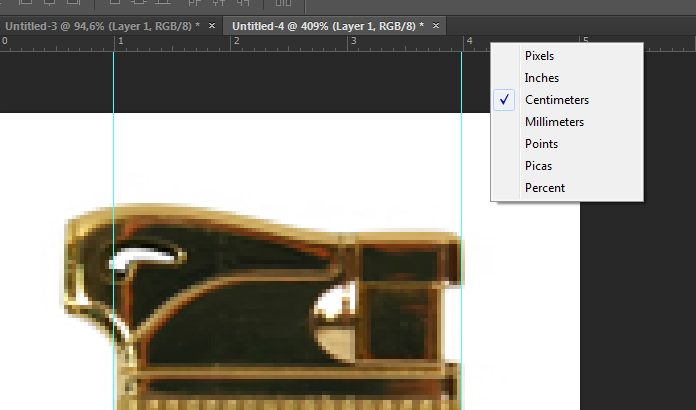The width and height of the screenshot is (696, 410).
Task: Select Centimeters in the units menu
Action: coord(556,100)
